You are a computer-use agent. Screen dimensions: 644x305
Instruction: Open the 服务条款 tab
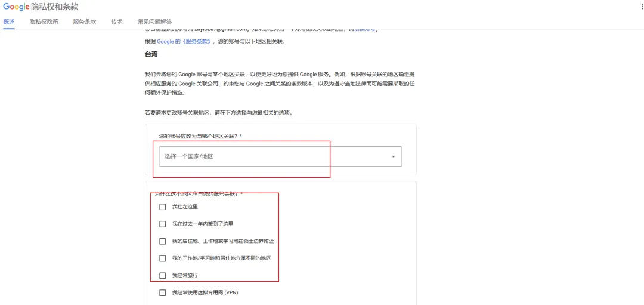85,21
